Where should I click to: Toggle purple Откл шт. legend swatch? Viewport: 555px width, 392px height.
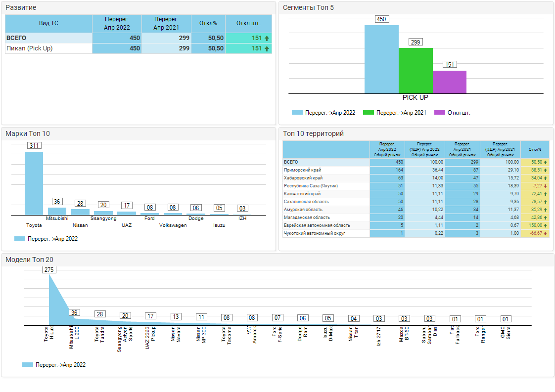click(x=439, y=113)
